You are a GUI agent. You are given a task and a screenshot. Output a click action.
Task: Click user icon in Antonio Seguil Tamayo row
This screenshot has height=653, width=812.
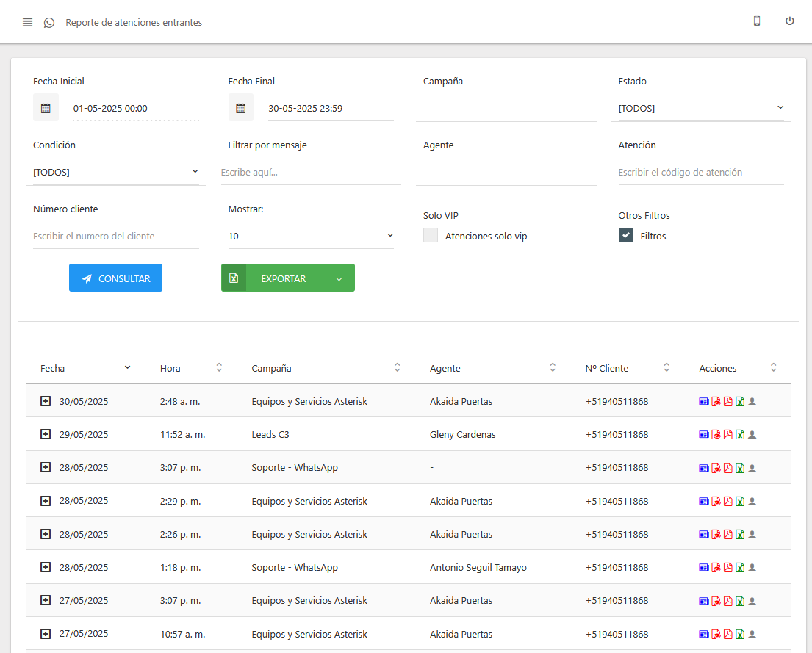(x=752, y=568)
